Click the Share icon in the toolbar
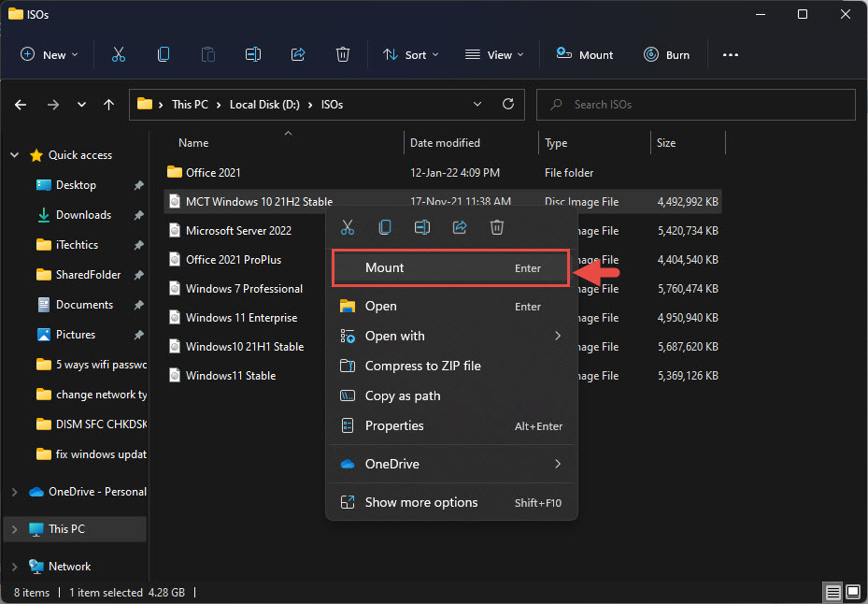 click(298, 54)
